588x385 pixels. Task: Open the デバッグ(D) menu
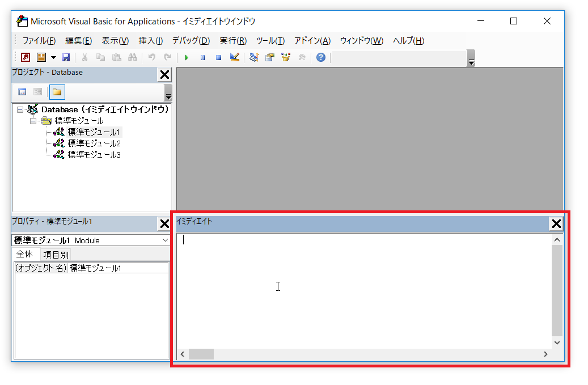tap(191, 40)
